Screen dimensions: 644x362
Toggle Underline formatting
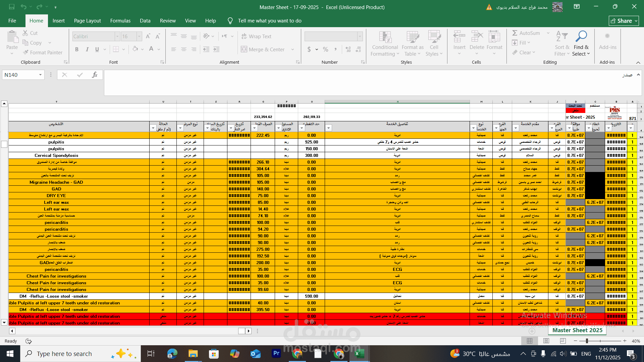(97, 49)
